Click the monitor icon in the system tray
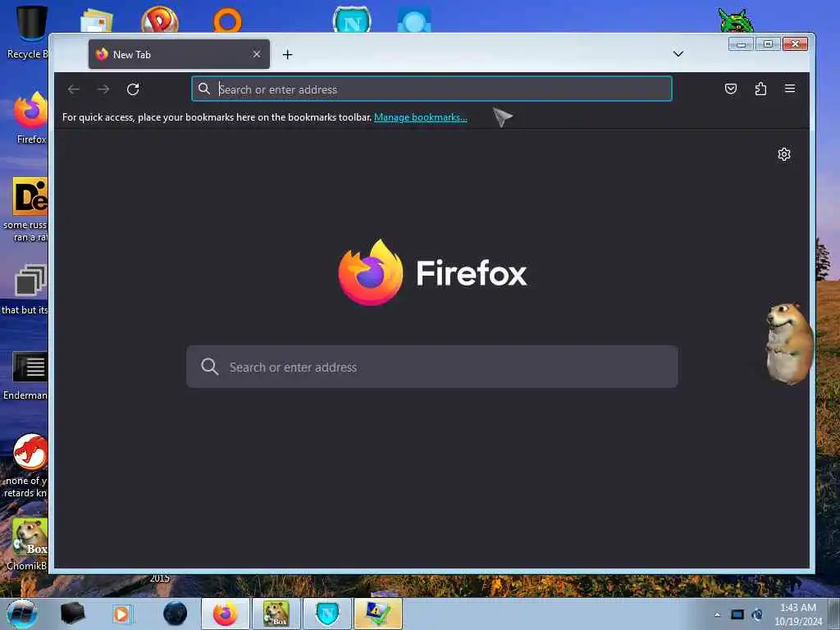This screenshot has width=840, height=630. tap(737, 614)
